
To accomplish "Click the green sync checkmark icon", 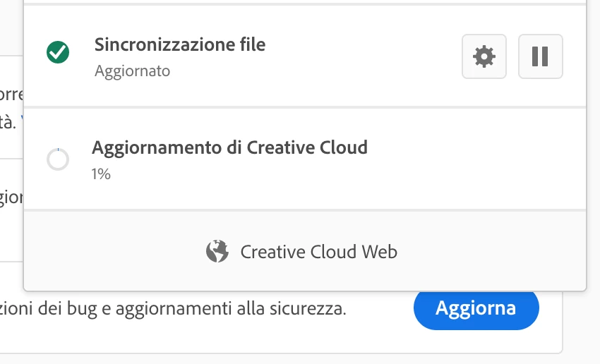I will (x=58, y=52).
